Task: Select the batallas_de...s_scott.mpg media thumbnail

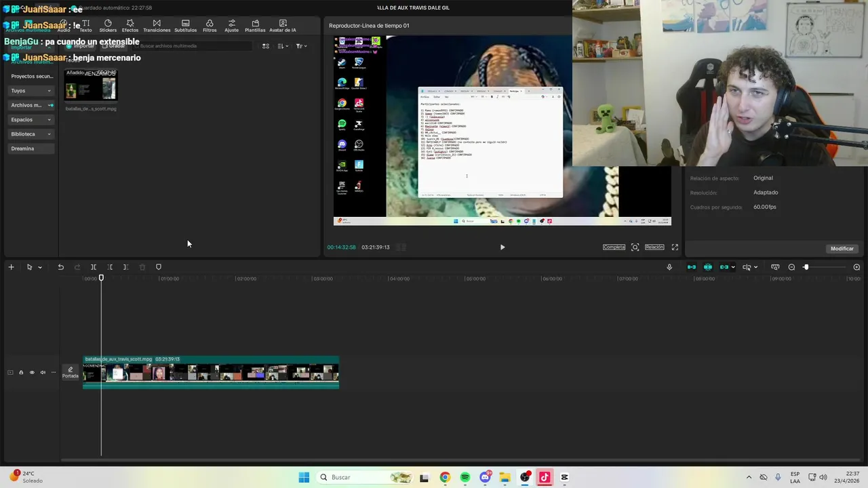Action: 91,85
